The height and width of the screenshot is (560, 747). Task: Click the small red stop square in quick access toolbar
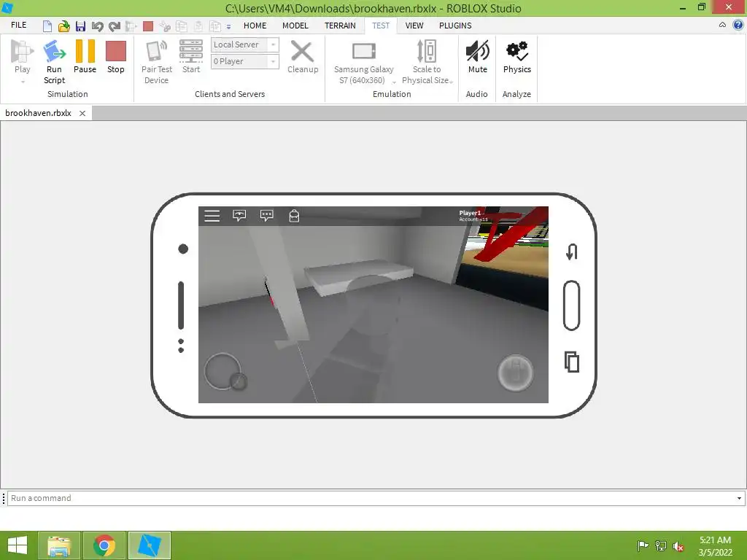click(148, 26)
